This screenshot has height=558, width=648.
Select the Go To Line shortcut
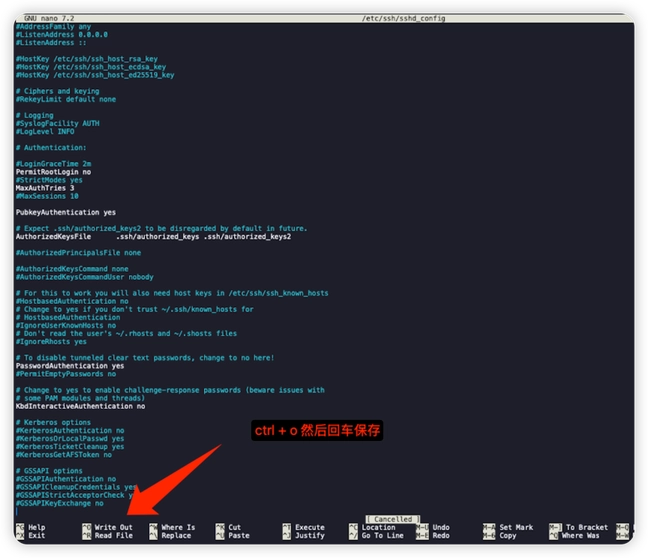click(x=382, y=535)
